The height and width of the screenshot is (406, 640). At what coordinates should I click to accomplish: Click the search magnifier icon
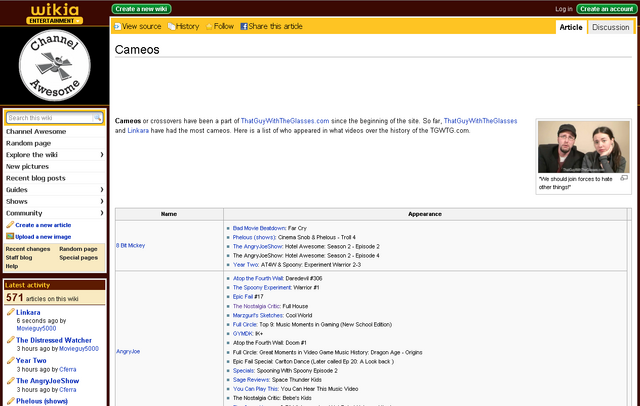point(97,118)
